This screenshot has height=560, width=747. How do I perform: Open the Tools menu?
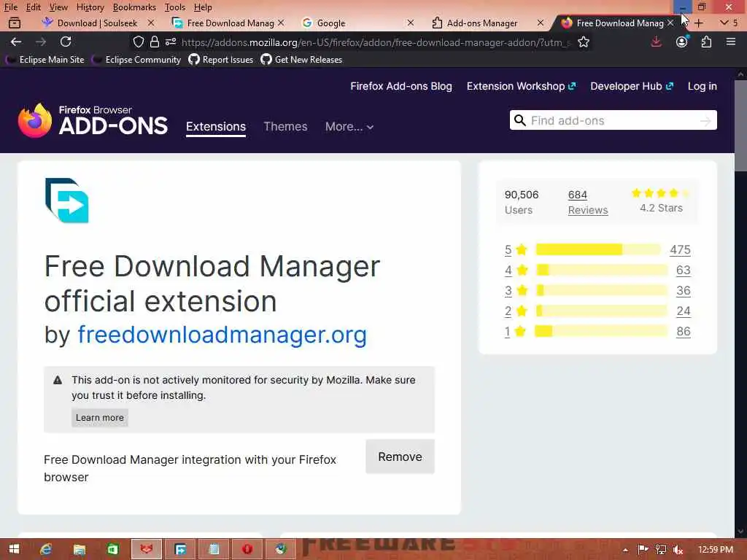pyautogui.click(x=175, y=7)
